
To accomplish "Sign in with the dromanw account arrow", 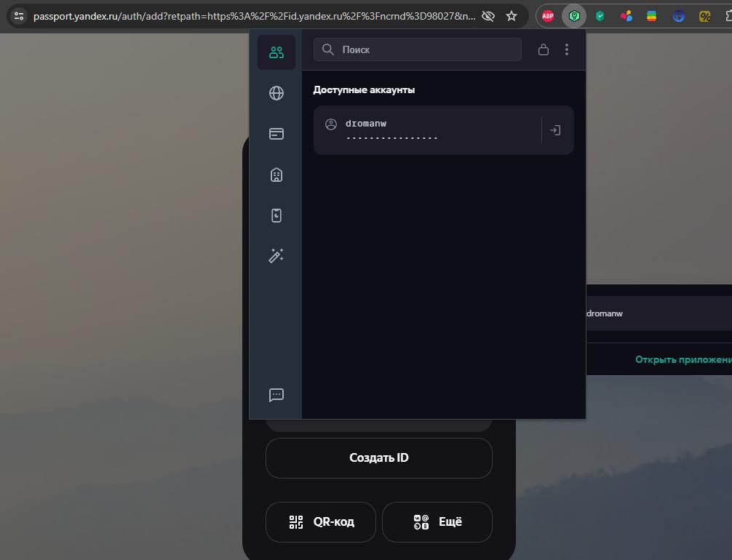I will click(x=555, y=130).
